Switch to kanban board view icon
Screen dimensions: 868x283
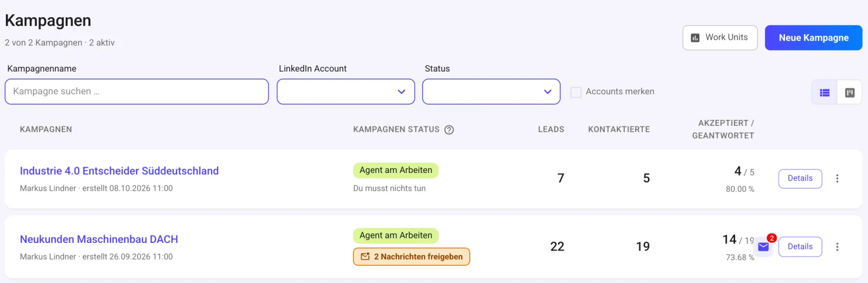(850, 92)
